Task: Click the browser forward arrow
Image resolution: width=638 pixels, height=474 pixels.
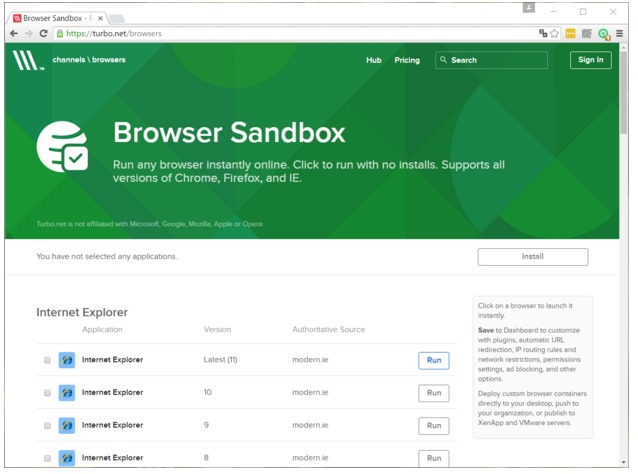Action: tap(28, 33)
